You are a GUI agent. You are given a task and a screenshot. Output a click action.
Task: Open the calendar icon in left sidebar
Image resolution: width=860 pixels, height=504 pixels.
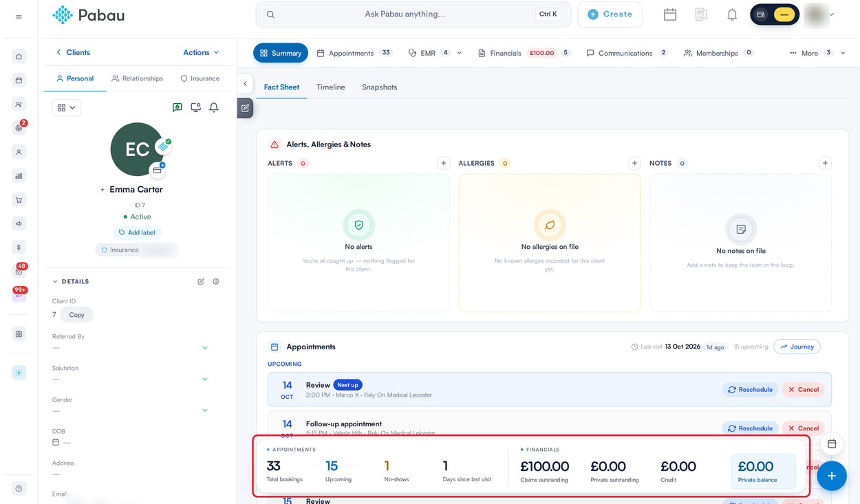19,80
